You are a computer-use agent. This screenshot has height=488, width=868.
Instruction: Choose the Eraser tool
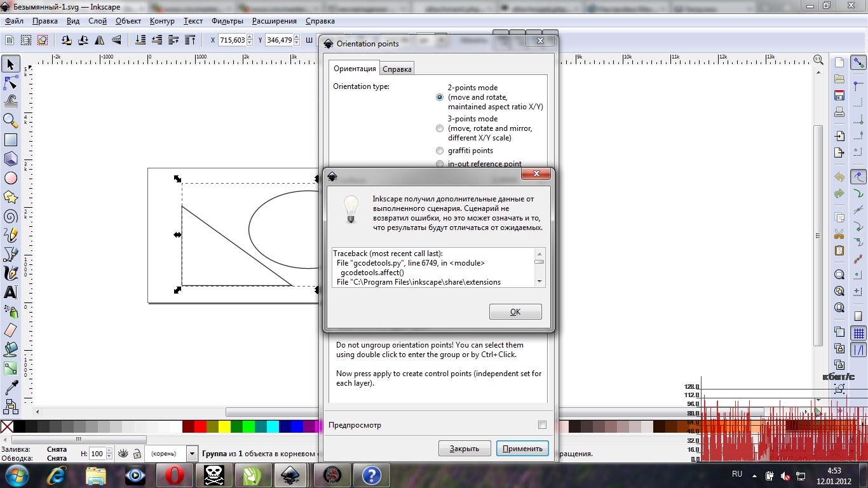click(x=11, y=330)
